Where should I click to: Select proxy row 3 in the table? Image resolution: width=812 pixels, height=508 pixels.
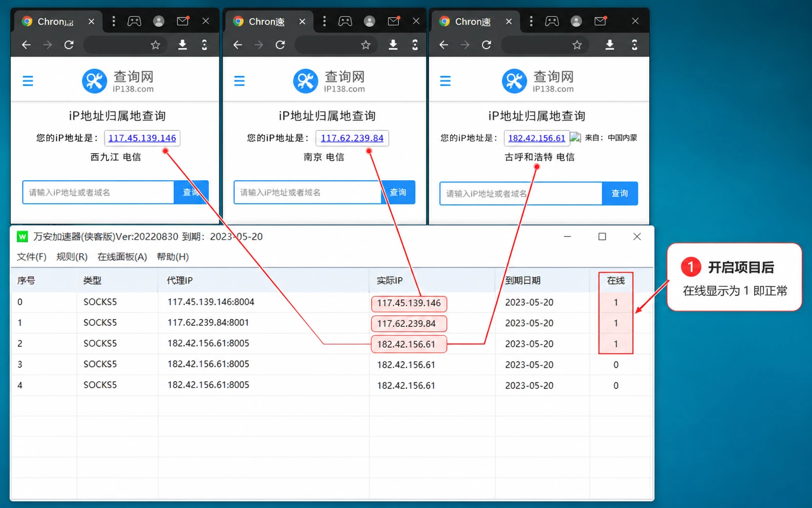tap(332, 365)
